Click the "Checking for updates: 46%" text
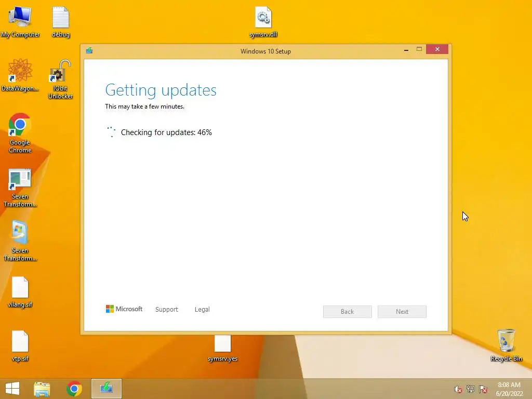532x399 pixels. click(166, 132)
